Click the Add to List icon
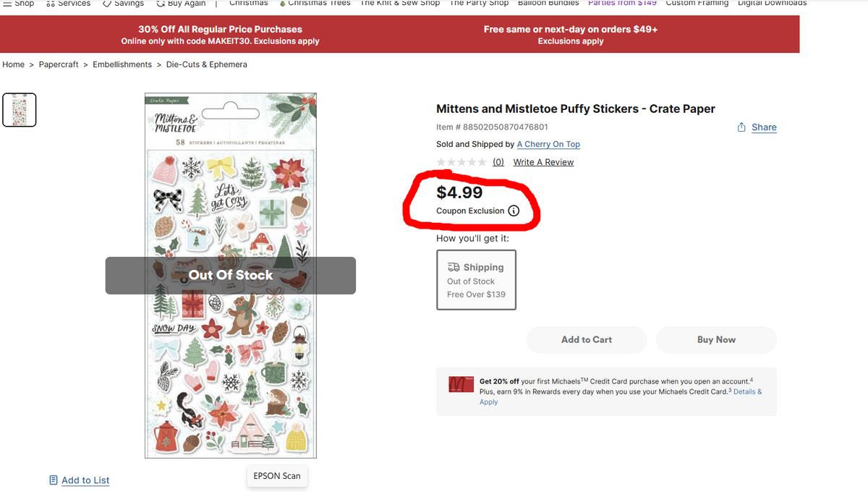This screenshot has height=492, width=868. (54, 480)
